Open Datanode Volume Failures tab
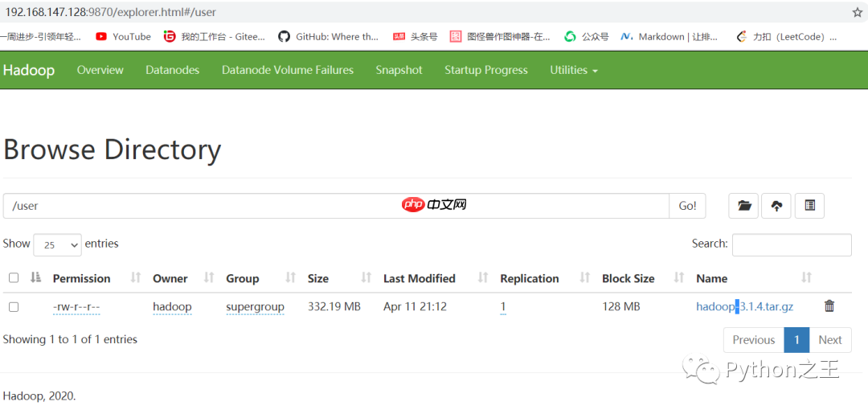Image resolution: width=868 pixels, height=410 pixels. [x=287, y=71]
